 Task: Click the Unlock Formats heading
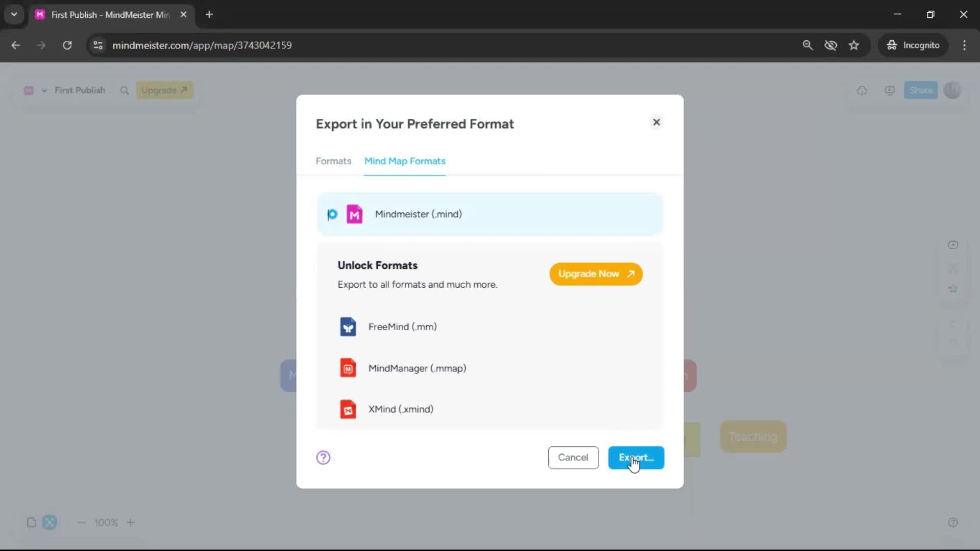point(377,265)
